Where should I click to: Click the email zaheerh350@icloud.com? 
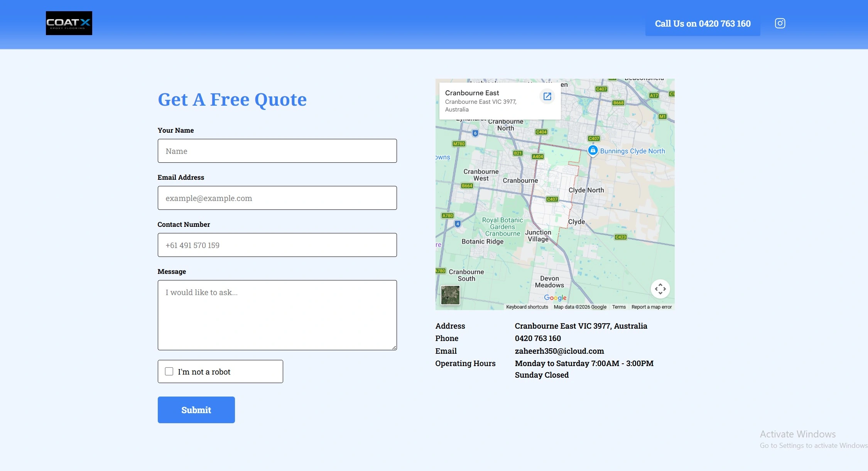coord(559,351)
